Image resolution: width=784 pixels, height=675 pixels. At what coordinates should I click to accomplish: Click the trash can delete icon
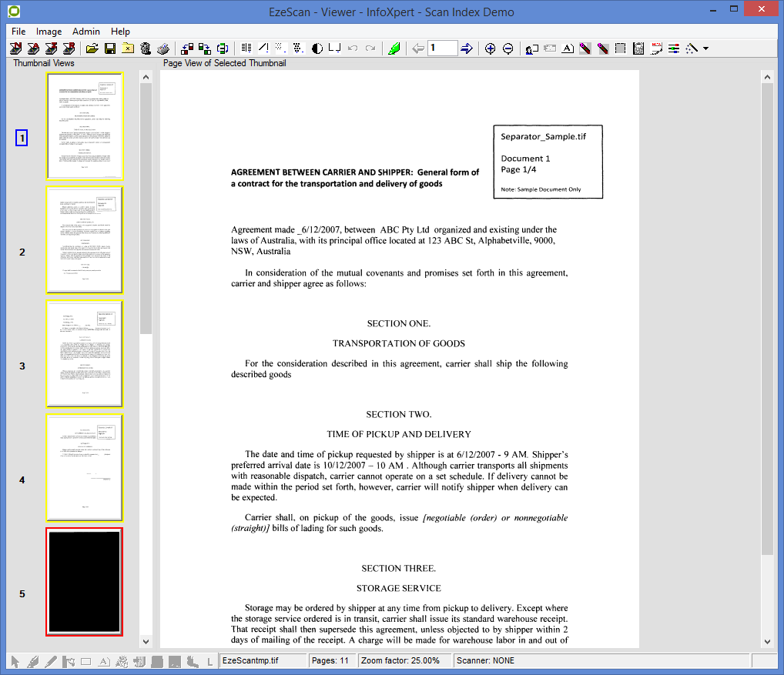click(145, 48)
